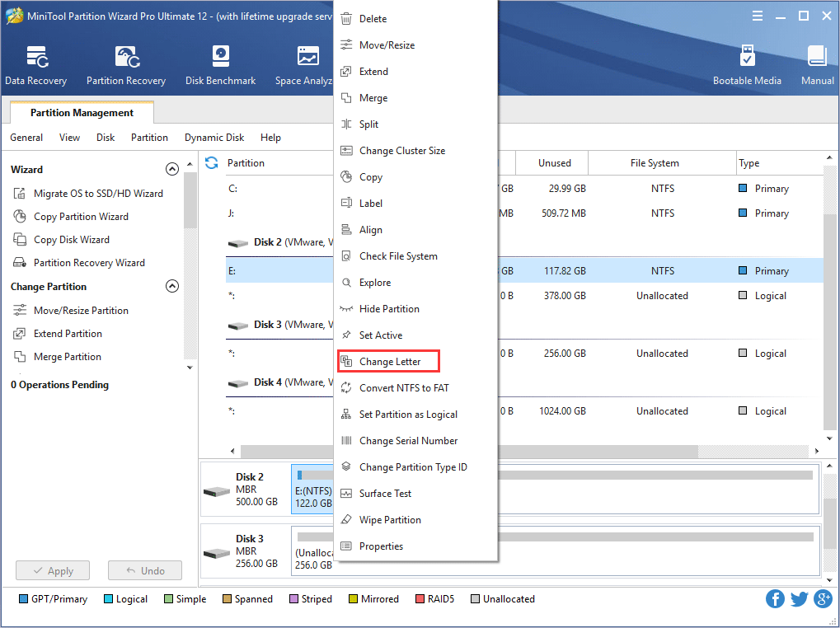Refresh the partition list

tap(212, 162)
